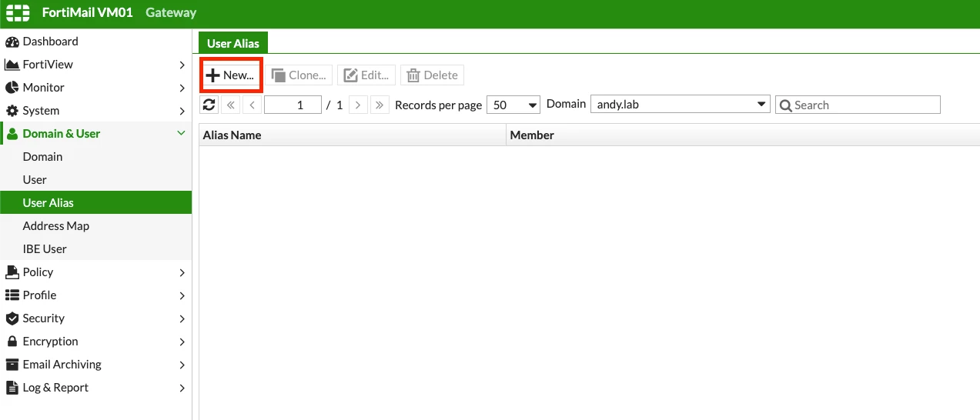Click the Fortinet logo icon
Screen dimensions: 980x420
[18, 13]
